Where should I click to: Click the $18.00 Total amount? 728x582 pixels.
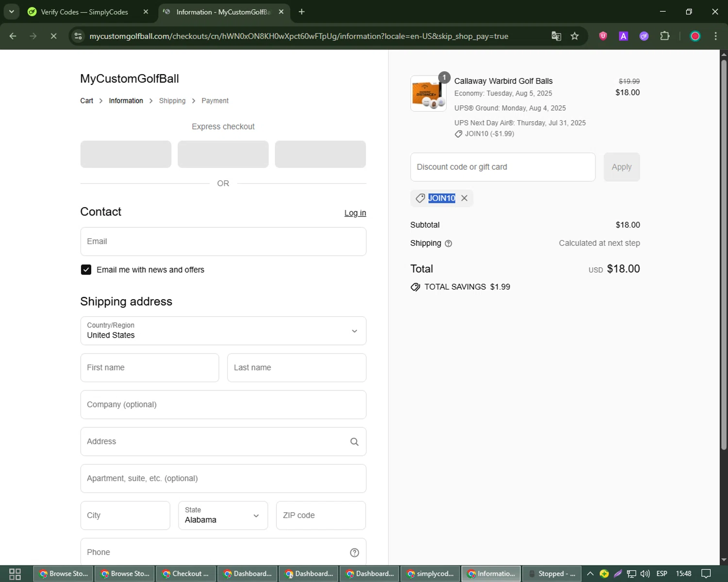tap(623, 269)
